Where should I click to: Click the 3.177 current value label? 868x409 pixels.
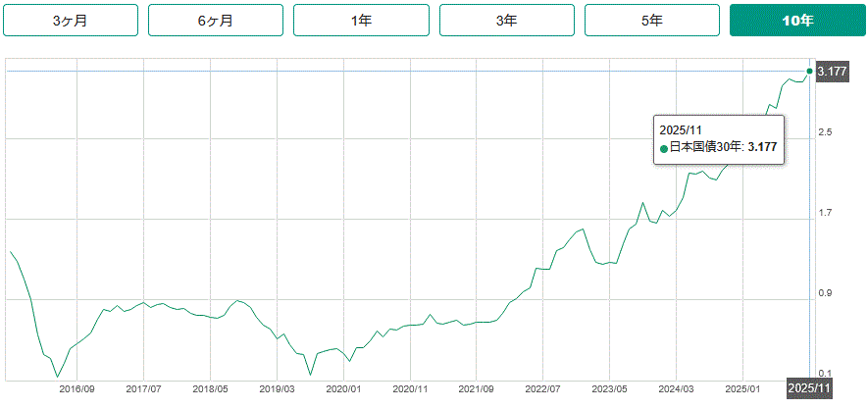click(832, 72)
